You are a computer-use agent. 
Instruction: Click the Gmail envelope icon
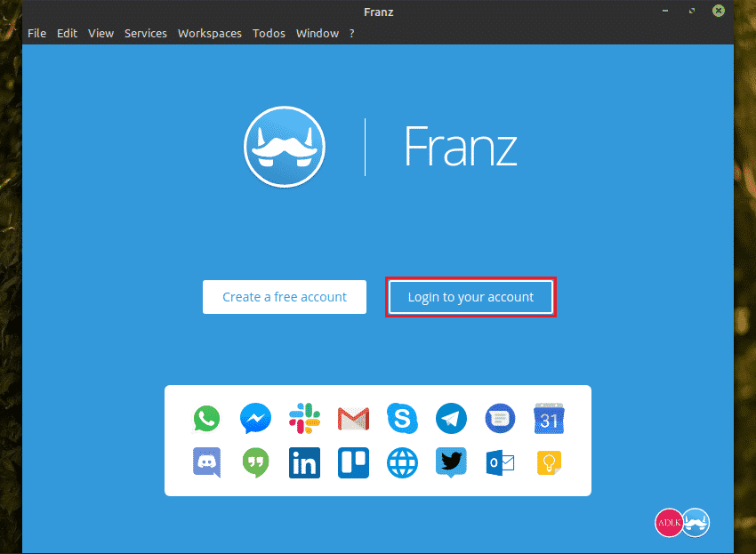pyautogui.click(x=353, y=419)
